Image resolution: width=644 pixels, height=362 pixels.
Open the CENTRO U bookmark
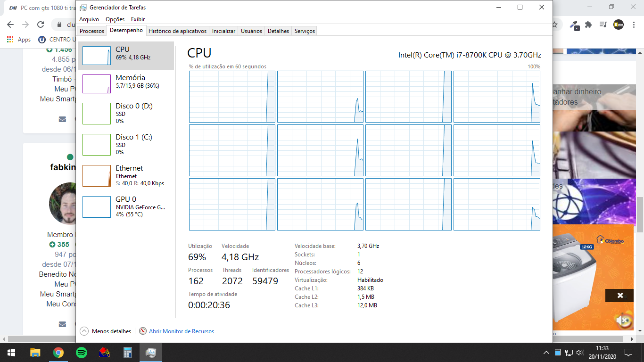pyautogui.click(x=57, y=40)
